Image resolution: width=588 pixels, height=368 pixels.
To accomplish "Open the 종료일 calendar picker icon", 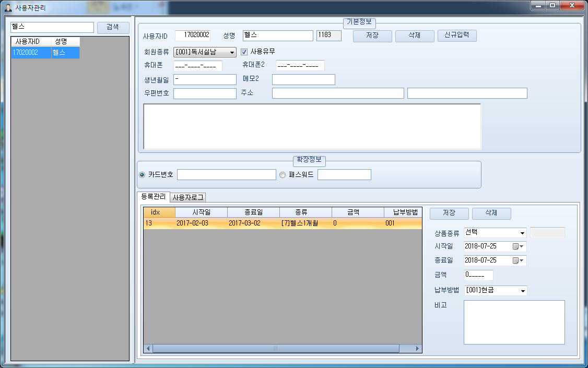I will 514,260.
